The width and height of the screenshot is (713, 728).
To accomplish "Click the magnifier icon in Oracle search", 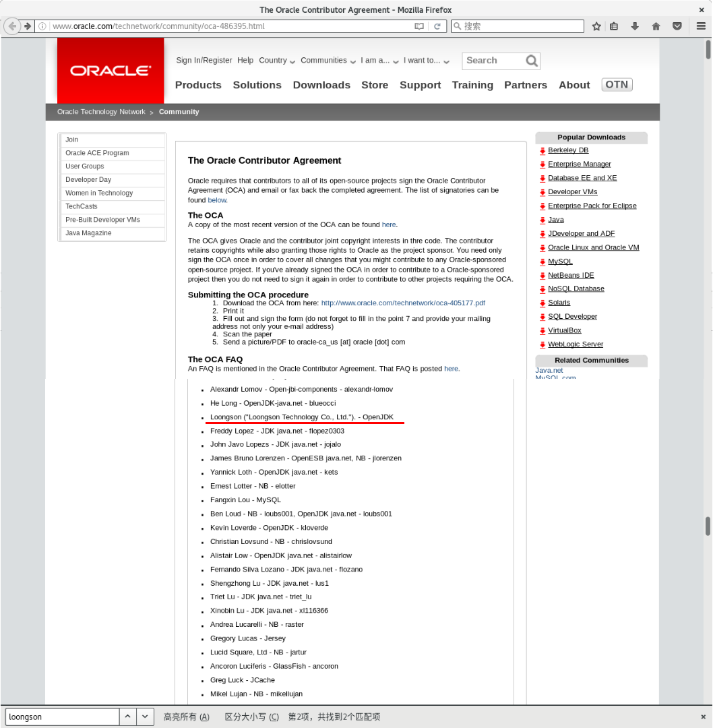I will coord(532,61).
